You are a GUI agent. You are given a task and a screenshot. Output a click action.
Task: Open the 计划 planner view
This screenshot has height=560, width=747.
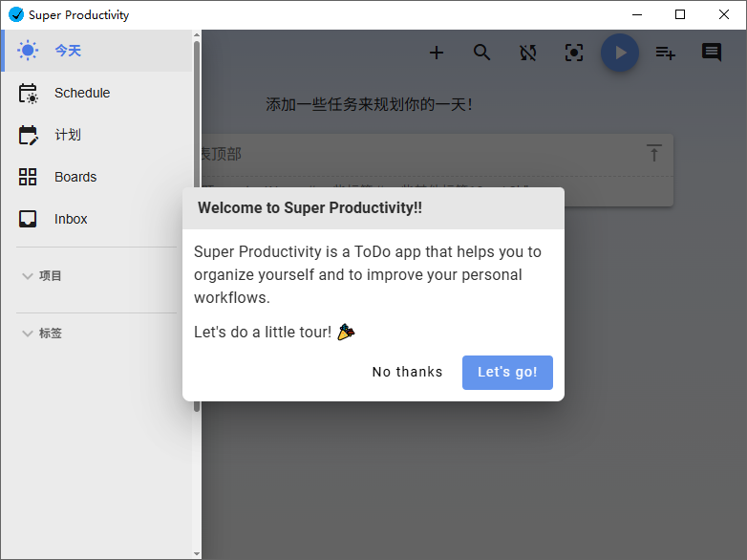[97, 135]
